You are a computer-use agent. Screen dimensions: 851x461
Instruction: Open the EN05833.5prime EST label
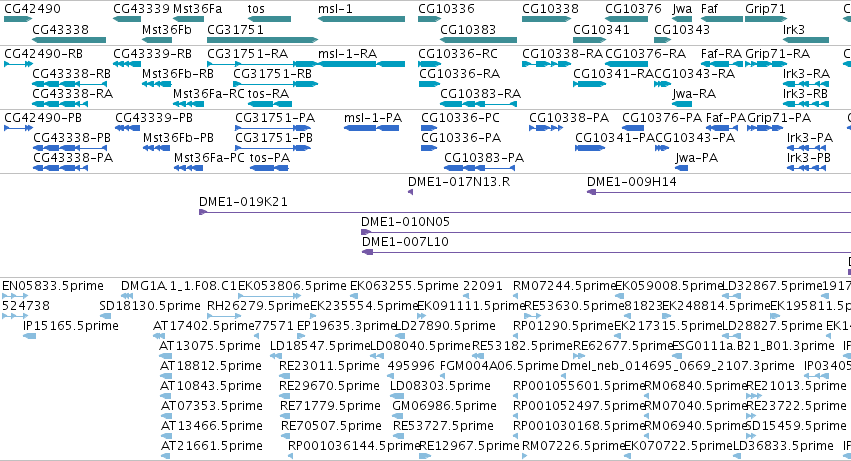coord(53,286)
